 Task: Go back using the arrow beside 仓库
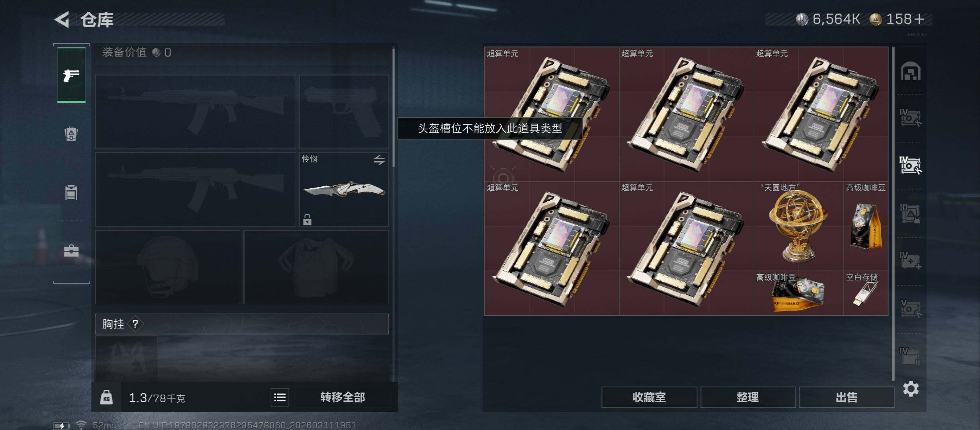pos(63,19)
